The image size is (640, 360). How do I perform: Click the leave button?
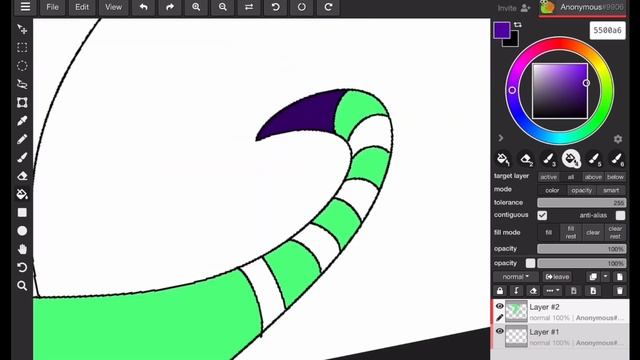[557, 277]
